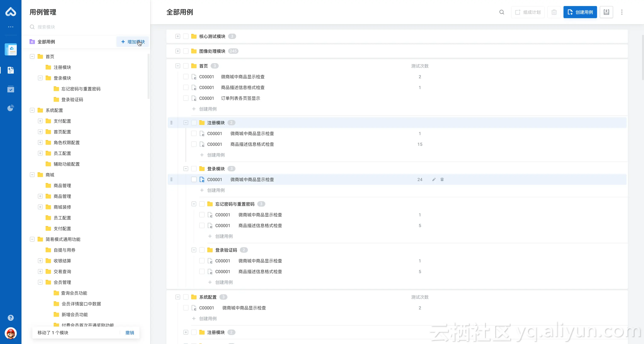Open the three-dot overflow menu at top right

coord(622,12)
